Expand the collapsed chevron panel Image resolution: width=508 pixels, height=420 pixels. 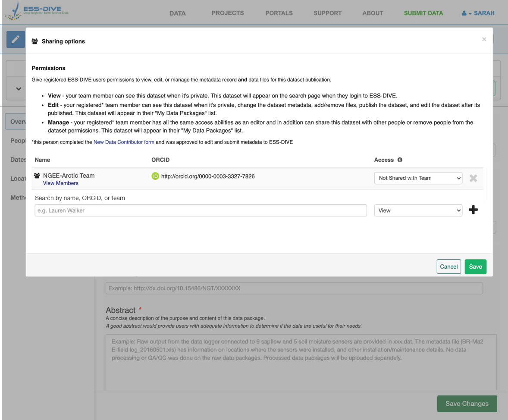[19, 89]
